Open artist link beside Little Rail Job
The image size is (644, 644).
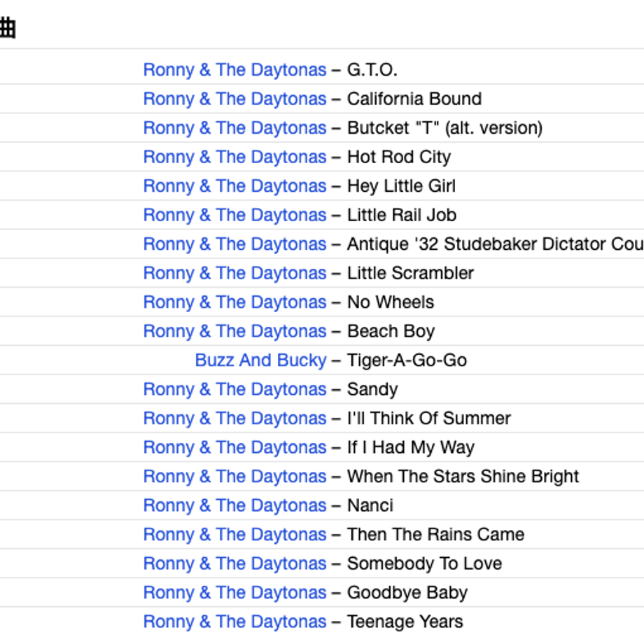pyautogui.click(x=234, y=215)
